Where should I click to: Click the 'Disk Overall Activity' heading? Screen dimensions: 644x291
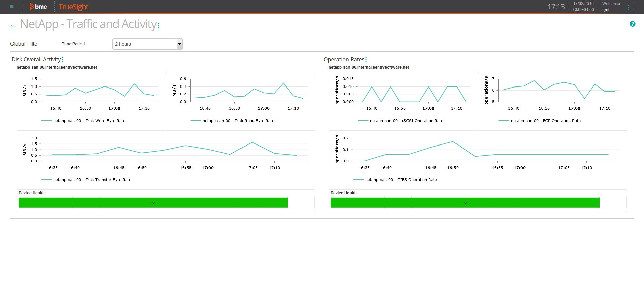[x=36, y=59]
